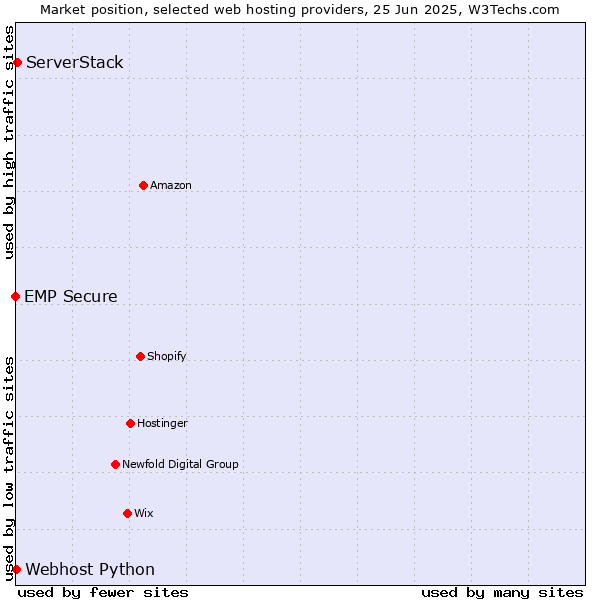Click the Webhost Python red data point
Viewport: 600px width, 600px height.
[16, 569]
